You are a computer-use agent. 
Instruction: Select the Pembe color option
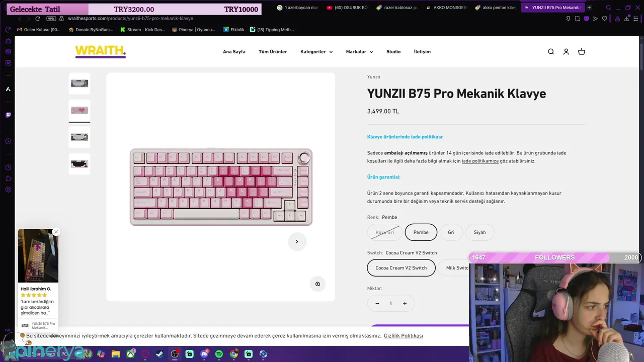421,232
